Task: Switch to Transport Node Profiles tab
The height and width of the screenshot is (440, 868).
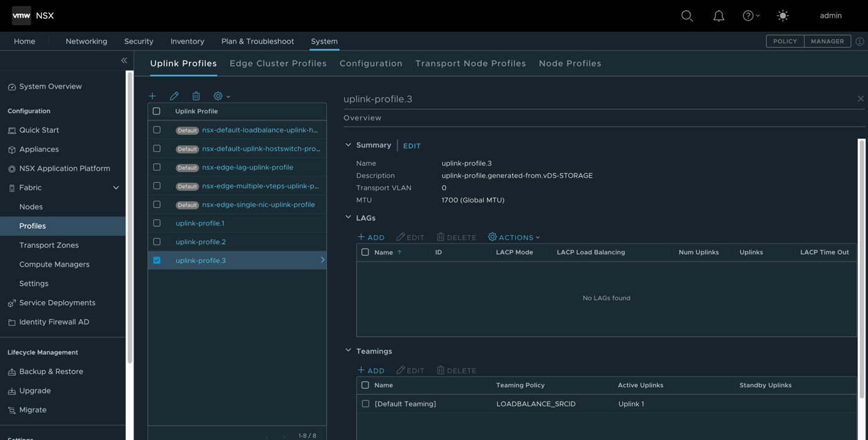Action: click(x=471, y=64)
